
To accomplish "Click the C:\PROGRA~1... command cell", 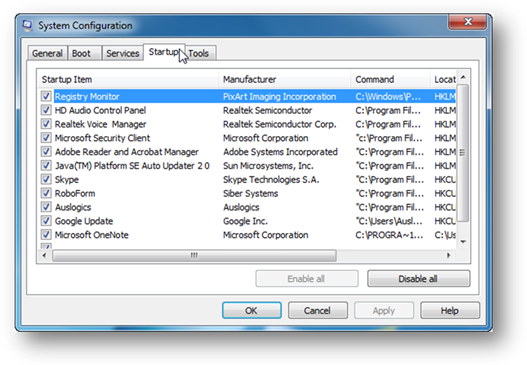I will [x=389, y=235].
